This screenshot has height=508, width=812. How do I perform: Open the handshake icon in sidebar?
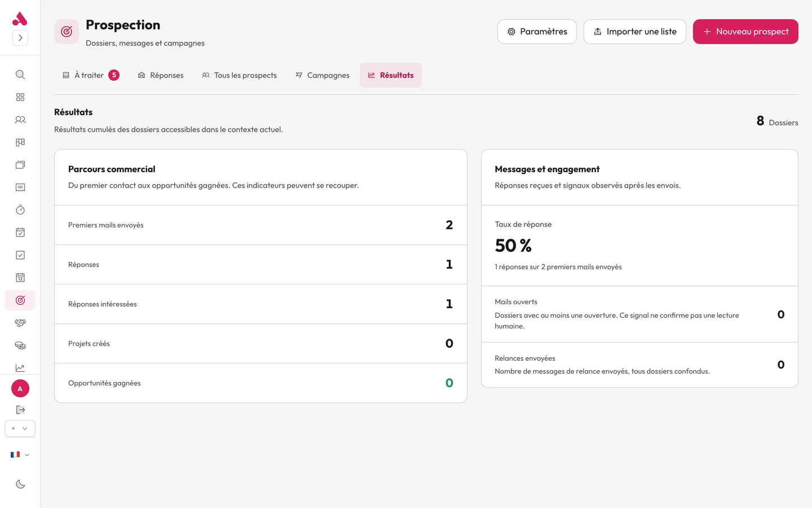[x=20, y=323]
